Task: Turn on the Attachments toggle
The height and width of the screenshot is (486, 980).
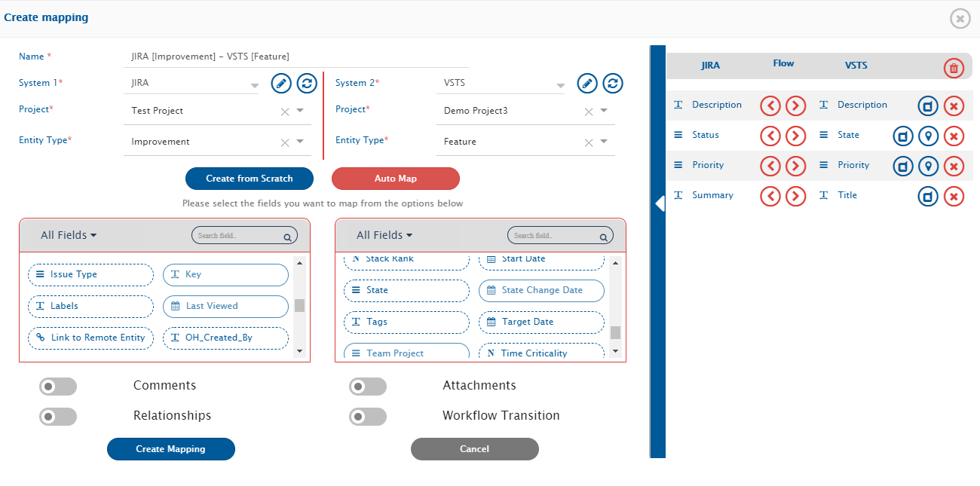Action: pos(368,387)
